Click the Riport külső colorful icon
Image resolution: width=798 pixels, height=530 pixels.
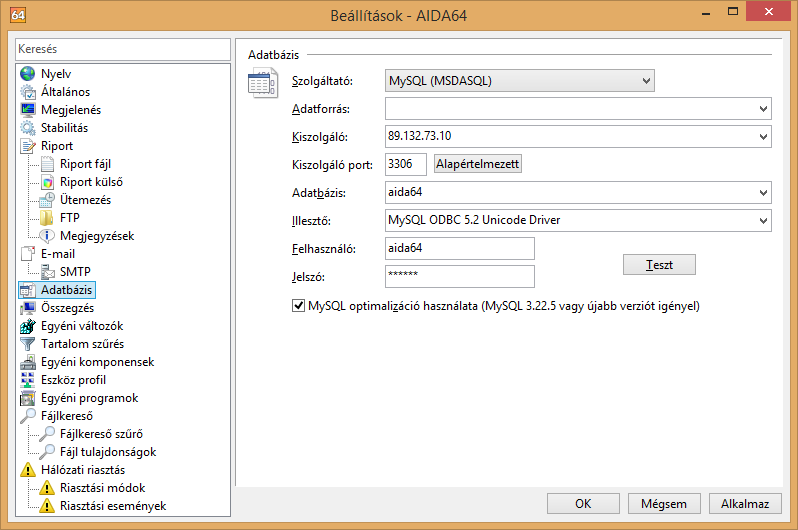click(x=47, y=182)
